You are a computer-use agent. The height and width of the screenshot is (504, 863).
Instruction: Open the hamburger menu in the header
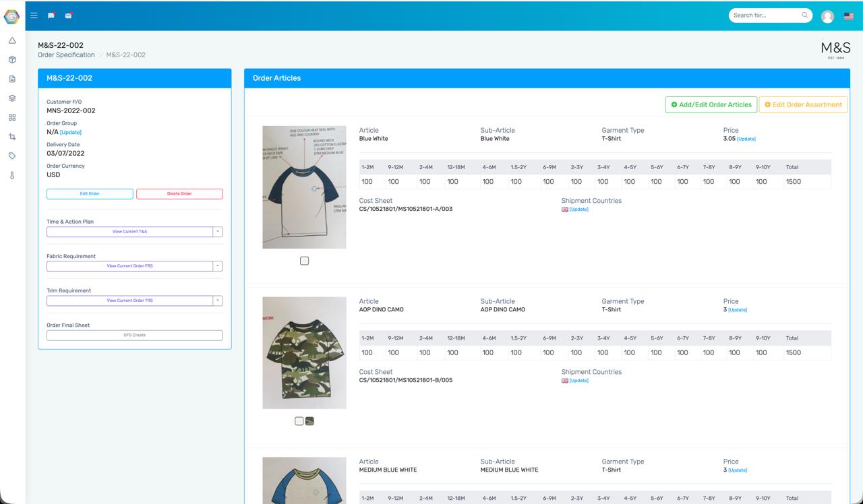tap(34, 15)
